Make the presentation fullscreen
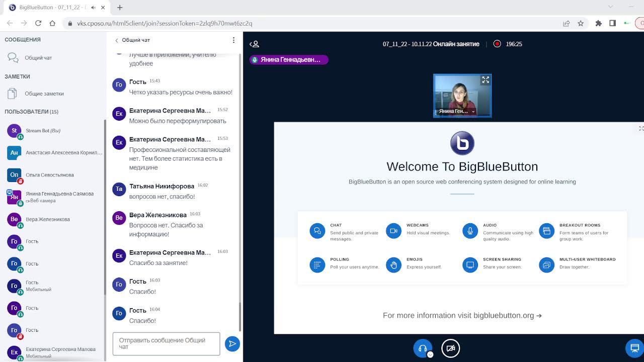The height and width of the screenshot is (362, 644). pyautogui.click(x=641, y=129)
